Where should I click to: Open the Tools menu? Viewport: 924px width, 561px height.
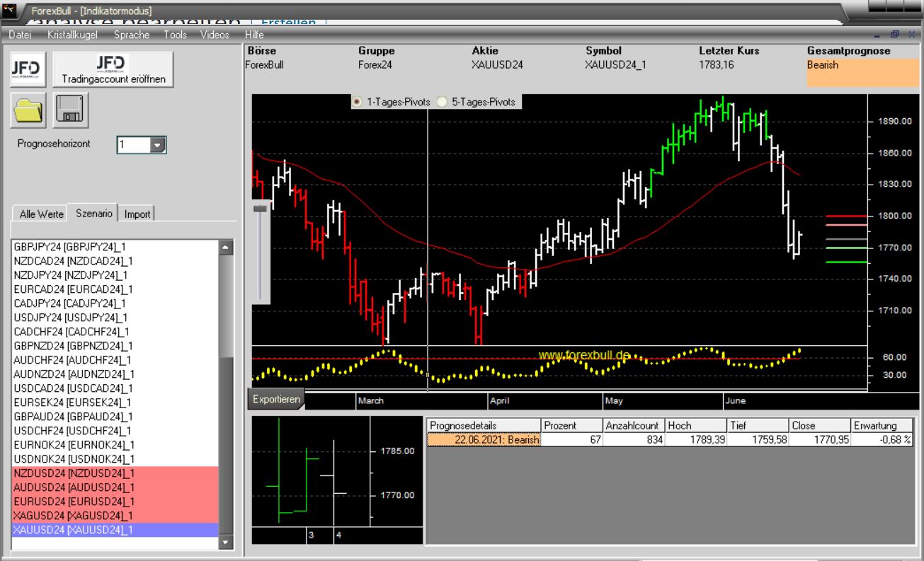coord(175,33)
